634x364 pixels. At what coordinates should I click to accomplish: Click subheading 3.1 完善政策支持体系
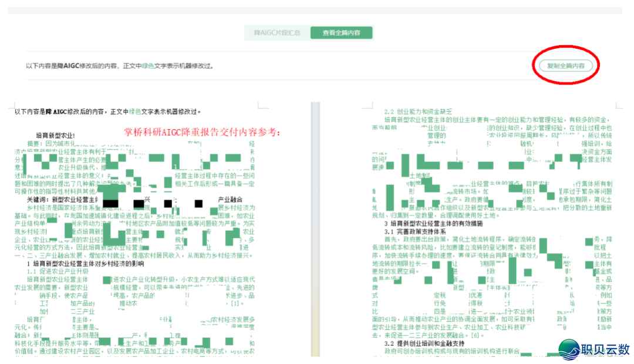pyautogui.click(x=415, y=232)
